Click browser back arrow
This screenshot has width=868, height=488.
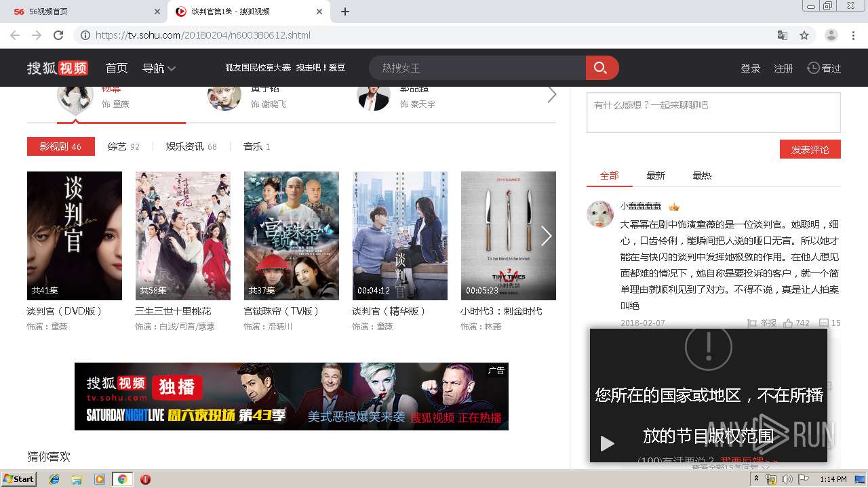click(x=15, y=35)
